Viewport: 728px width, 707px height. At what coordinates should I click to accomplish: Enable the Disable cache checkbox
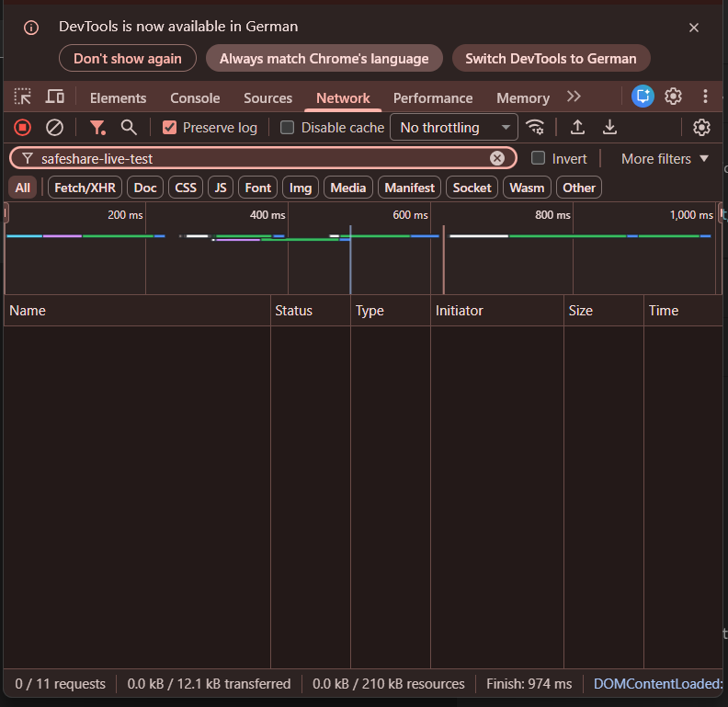point(288,127)
